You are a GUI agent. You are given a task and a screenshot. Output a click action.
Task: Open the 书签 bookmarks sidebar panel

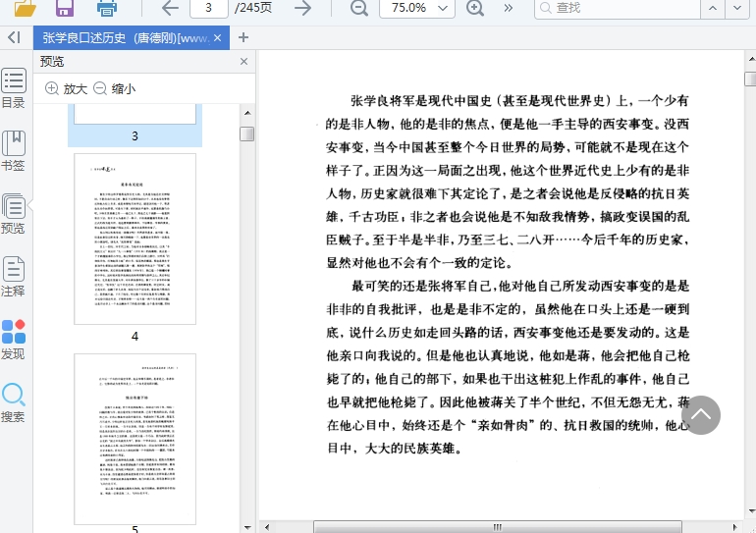14,151
